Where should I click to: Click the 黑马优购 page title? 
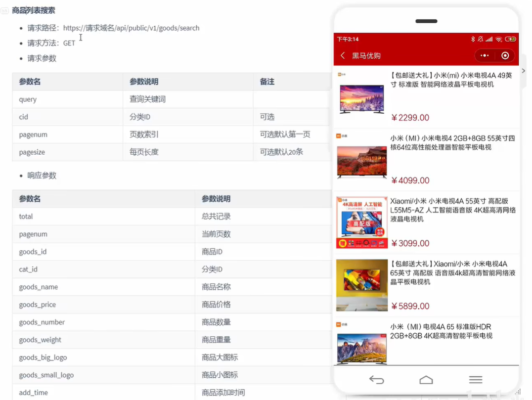click(366, 56)
